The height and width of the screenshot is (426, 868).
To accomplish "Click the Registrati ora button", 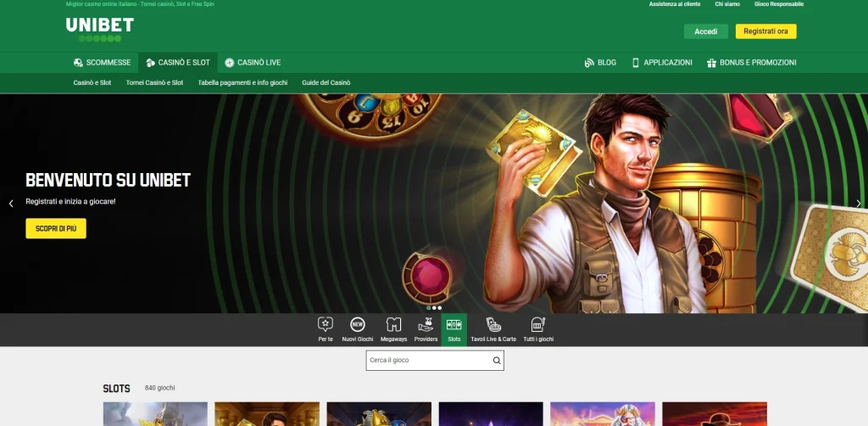I will click(x=765, y=31).
